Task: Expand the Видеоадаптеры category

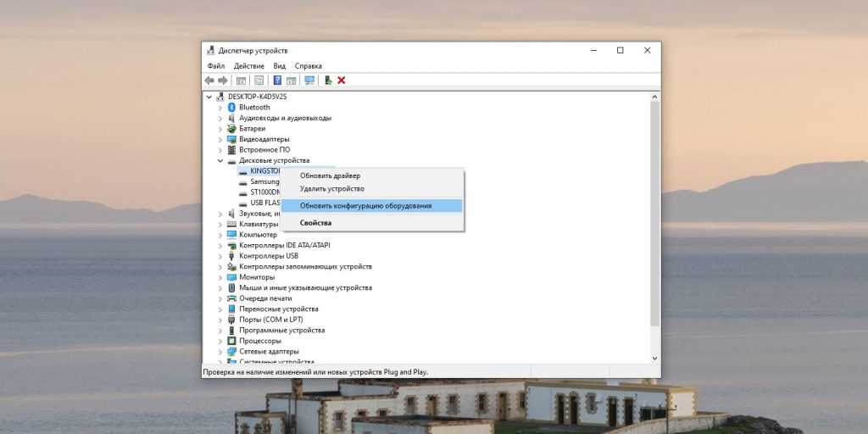Action: coord(220,139)
